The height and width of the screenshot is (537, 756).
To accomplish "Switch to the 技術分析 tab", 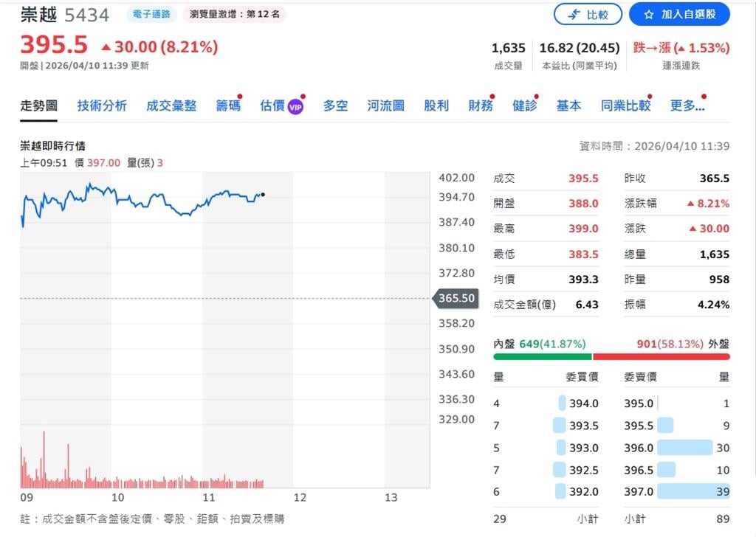I will click(x=102, y=105).
